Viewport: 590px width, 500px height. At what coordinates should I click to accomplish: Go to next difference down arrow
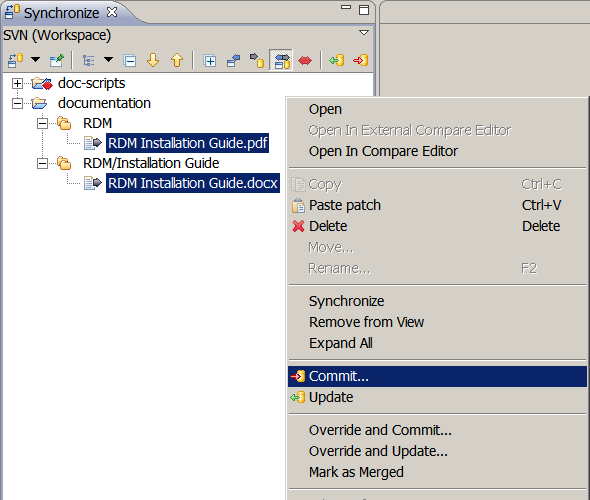[153, 60]
